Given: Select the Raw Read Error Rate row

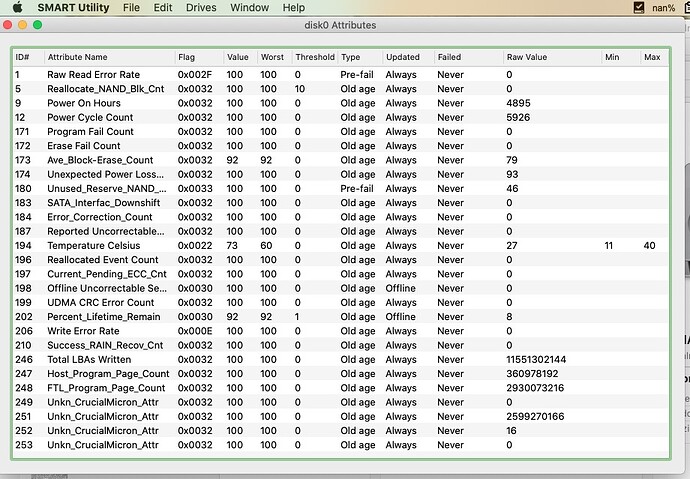Looking at the screenshot, I should (341, 75).
